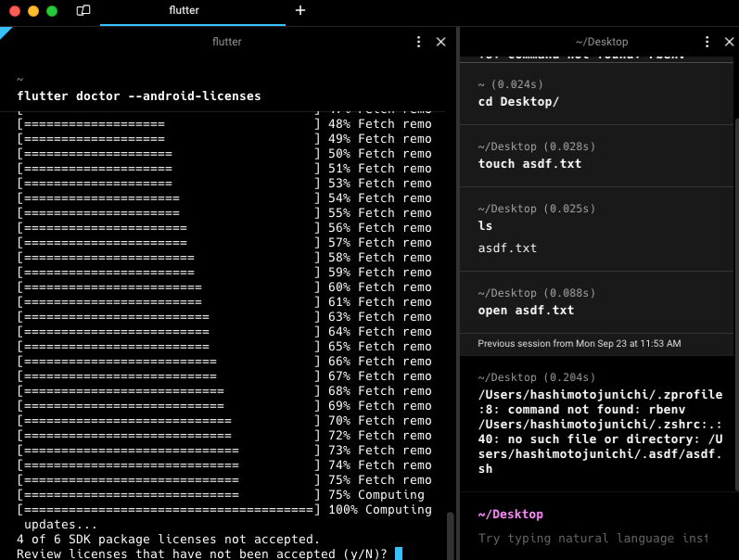The height and width of the screenshot is (560, 739).
Task: Click the 70% Fetch remo line
Action: click(x=224, y=421)
